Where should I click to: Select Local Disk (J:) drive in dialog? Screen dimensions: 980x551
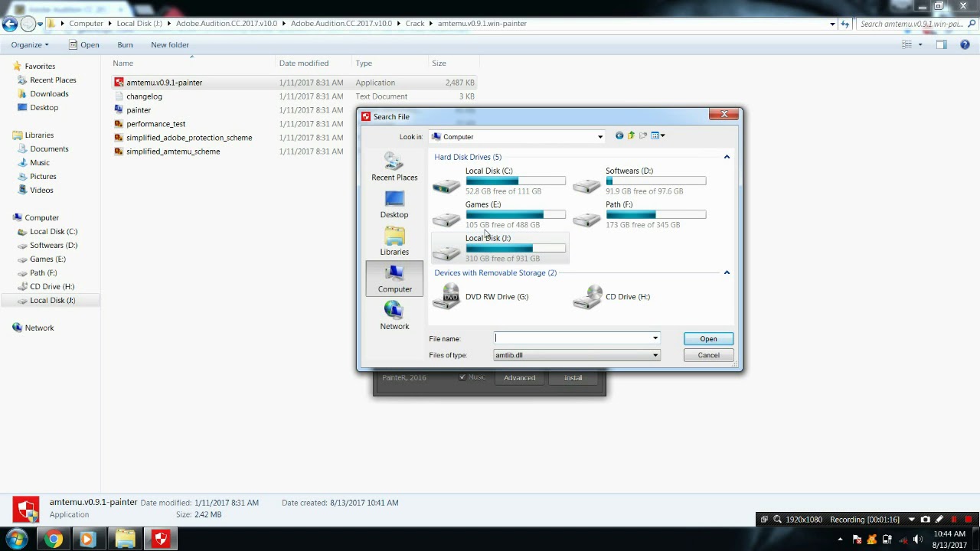point(499,248)
